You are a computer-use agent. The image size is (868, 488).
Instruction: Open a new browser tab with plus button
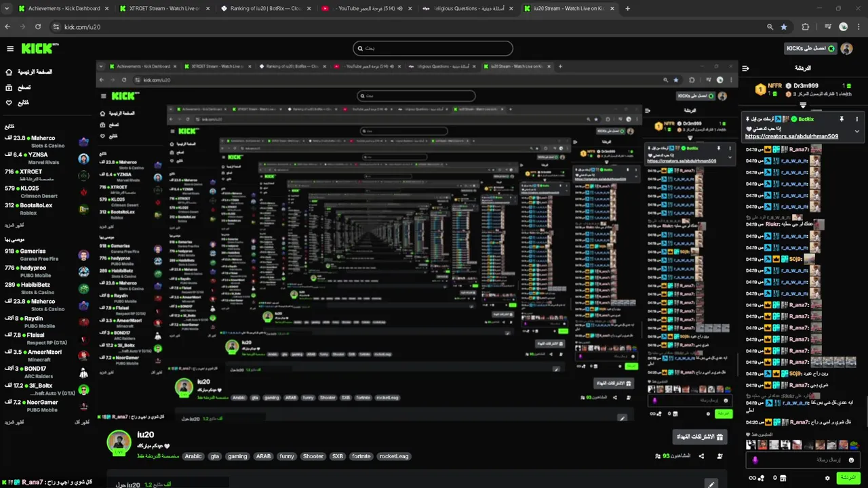pos(627,9)
